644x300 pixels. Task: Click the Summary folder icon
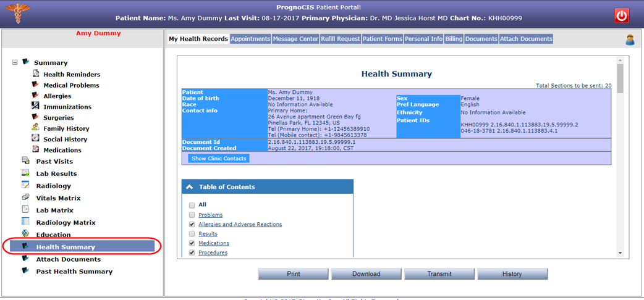[26, 62]
